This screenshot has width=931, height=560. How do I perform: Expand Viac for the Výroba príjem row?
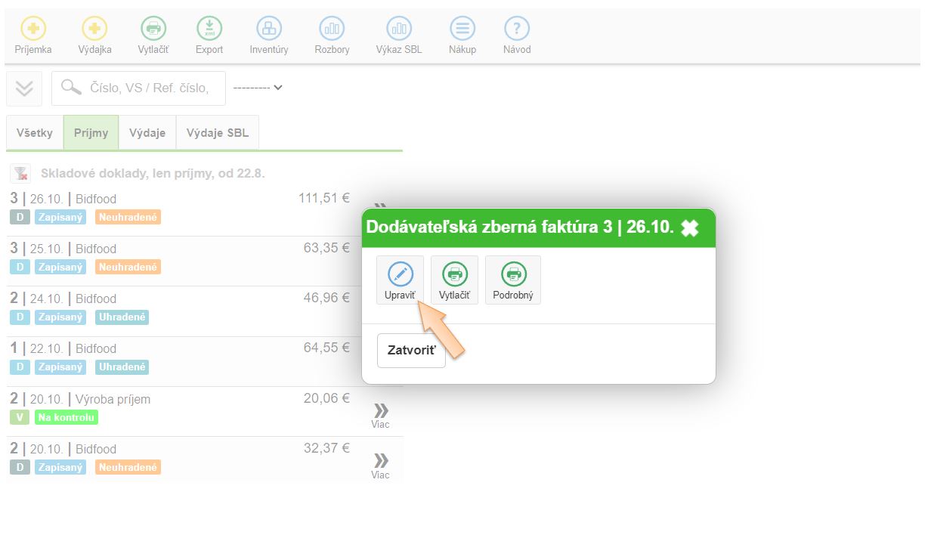[381, 414]
